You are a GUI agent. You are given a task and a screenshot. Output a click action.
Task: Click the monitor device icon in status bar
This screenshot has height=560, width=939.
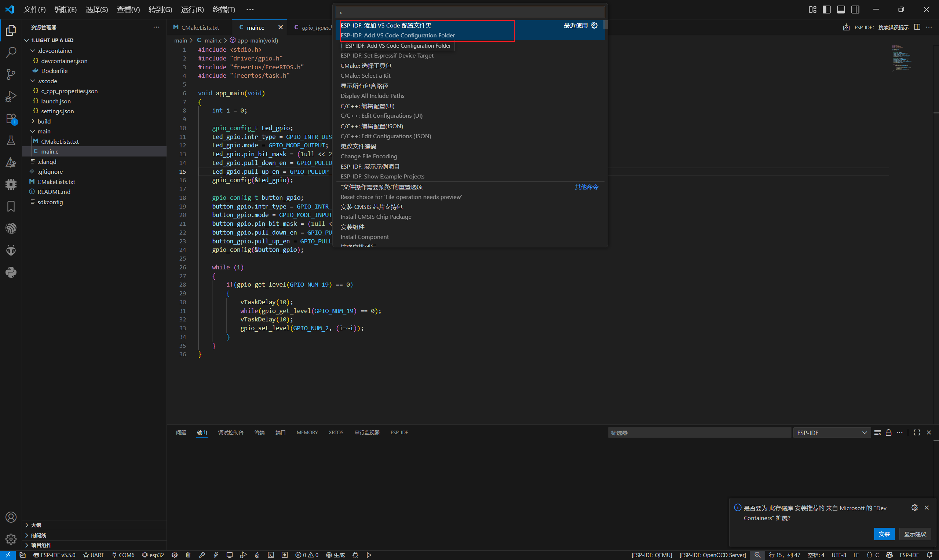point(230,555)
